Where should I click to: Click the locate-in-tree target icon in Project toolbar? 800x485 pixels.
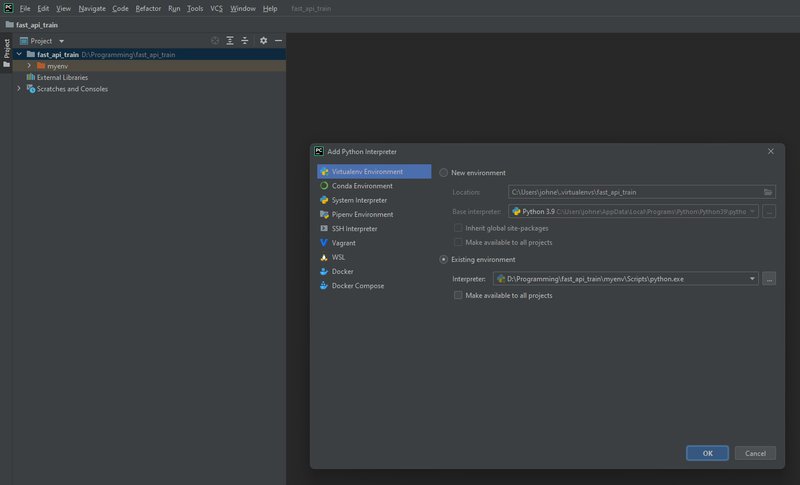coord(215,41)
